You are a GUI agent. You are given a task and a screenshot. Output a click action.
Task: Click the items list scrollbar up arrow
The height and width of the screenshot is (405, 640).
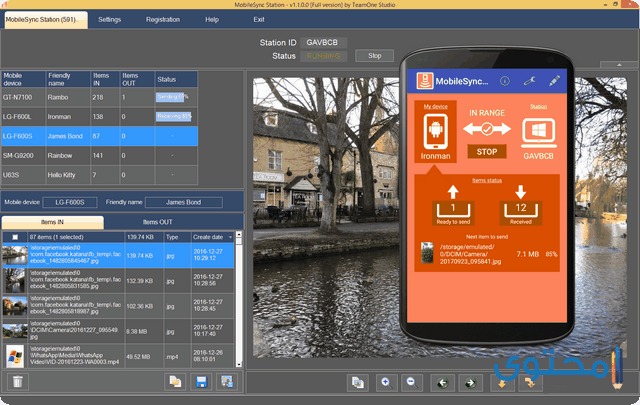239,235
